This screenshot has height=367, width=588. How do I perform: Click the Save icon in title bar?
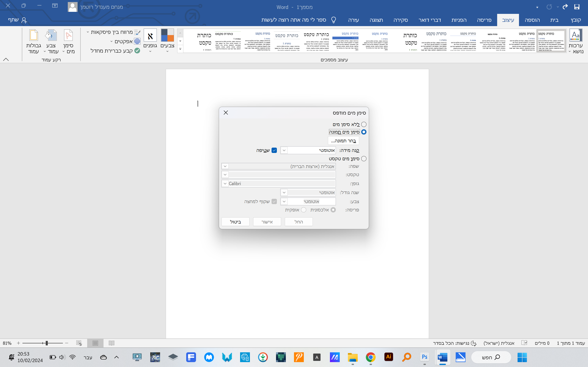[577, 7]
